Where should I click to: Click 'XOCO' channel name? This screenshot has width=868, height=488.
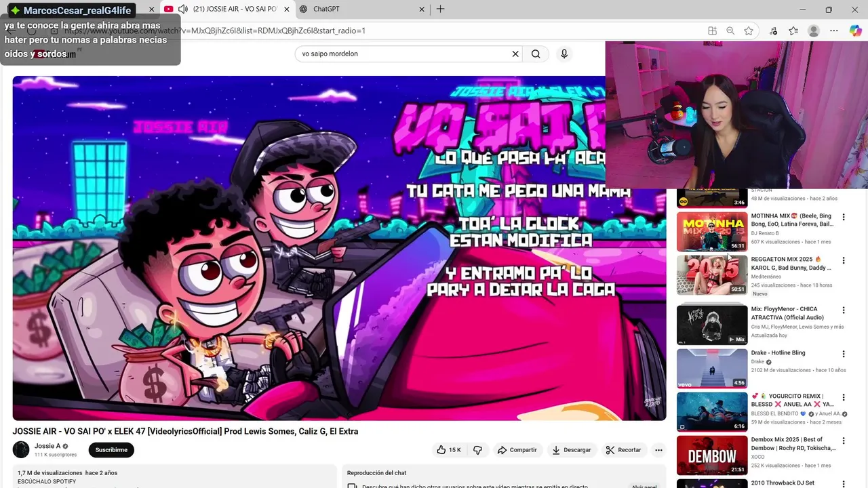click(x=757, y=457)
